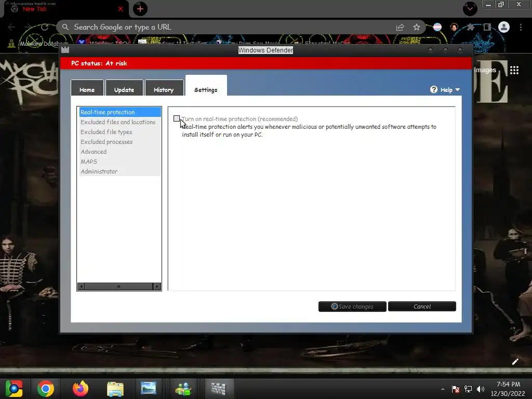
Task: Open Chrome profile avatar
Action: 504,27
